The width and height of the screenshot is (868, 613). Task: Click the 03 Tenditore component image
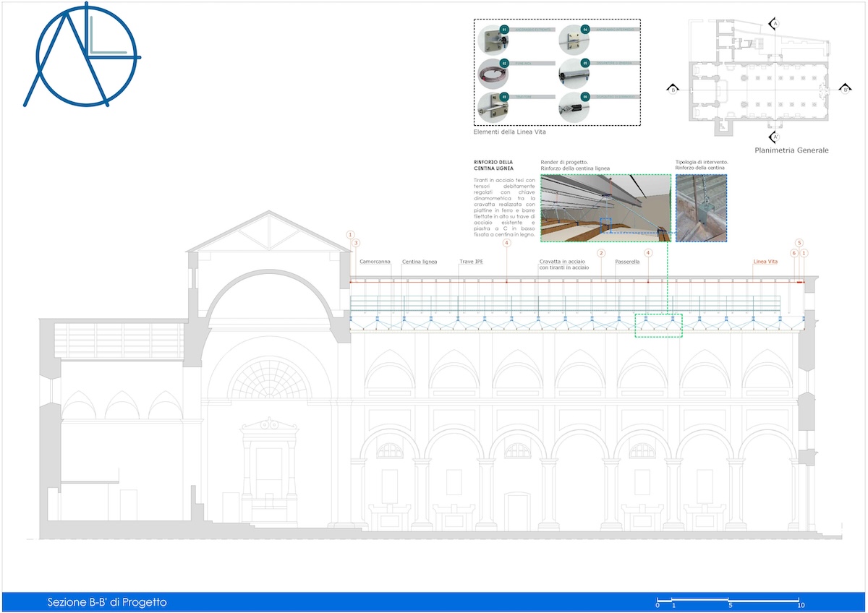(x=493, y=106)
